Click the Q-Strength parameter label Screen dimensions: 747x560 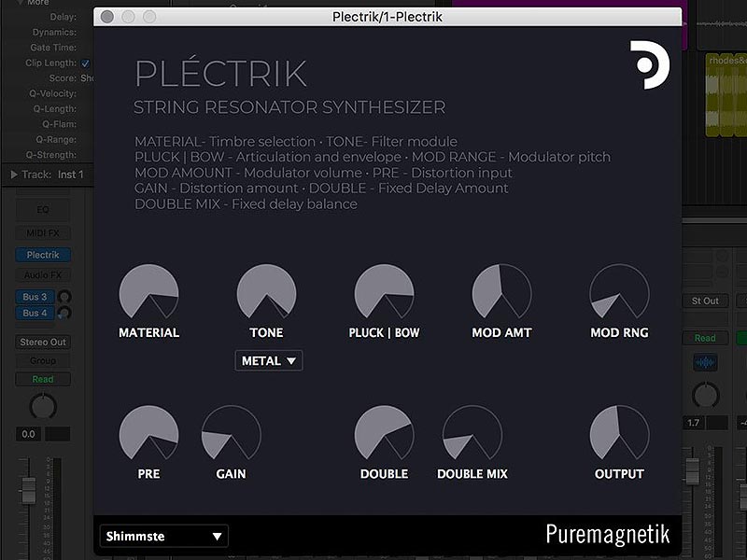[51, 155]
